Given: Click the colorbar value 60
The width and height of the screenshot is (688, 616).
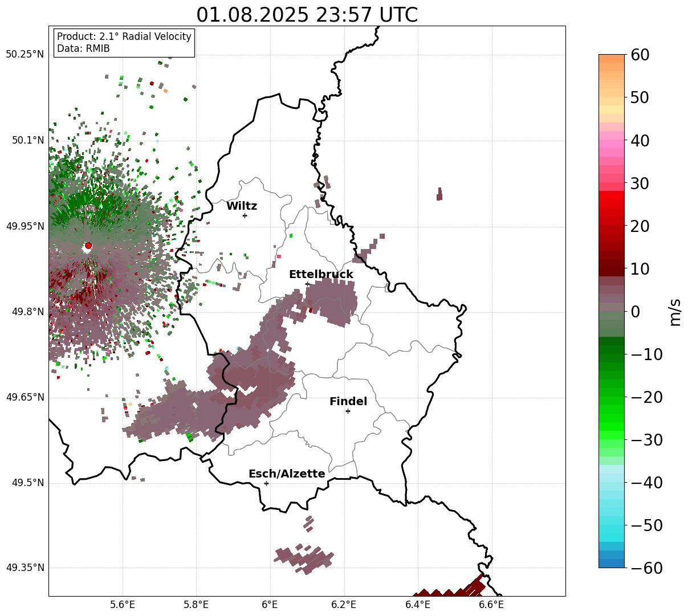Looking at the screenshot, I should pyautogui.click(x=639, y=55).
